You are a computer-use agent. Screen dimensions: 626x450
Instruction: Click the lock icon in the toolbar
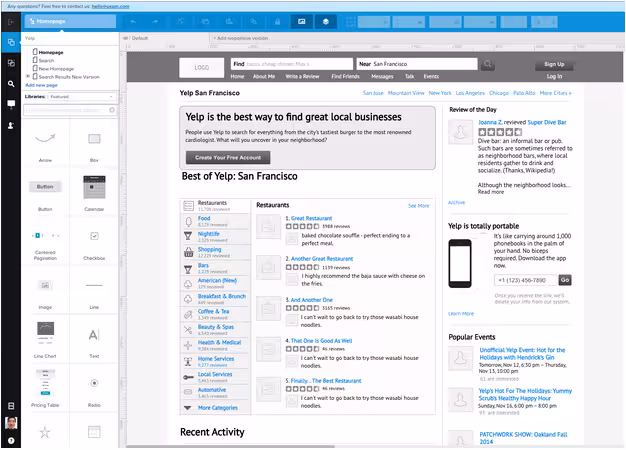pos(277,22)
